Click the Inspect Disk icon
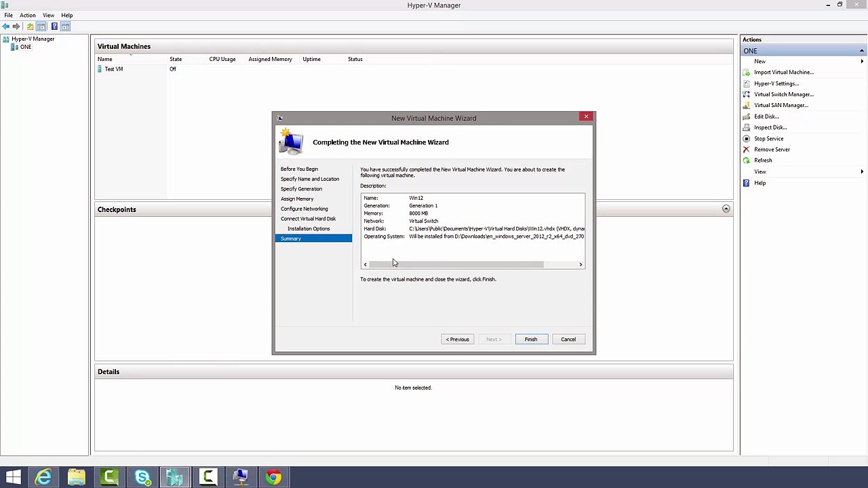Screen dimensions: 868x488 (x=747, y=127)
